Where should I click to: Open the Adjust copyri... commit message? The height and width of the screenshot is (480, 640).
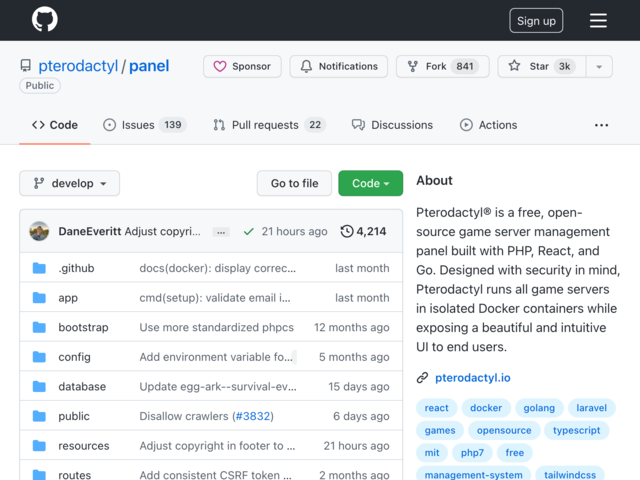click(x=162, y=231)
